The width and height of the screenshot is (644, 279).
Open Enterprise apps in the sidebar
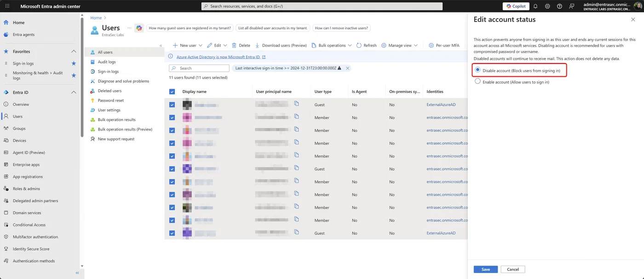tap(26, 165)
